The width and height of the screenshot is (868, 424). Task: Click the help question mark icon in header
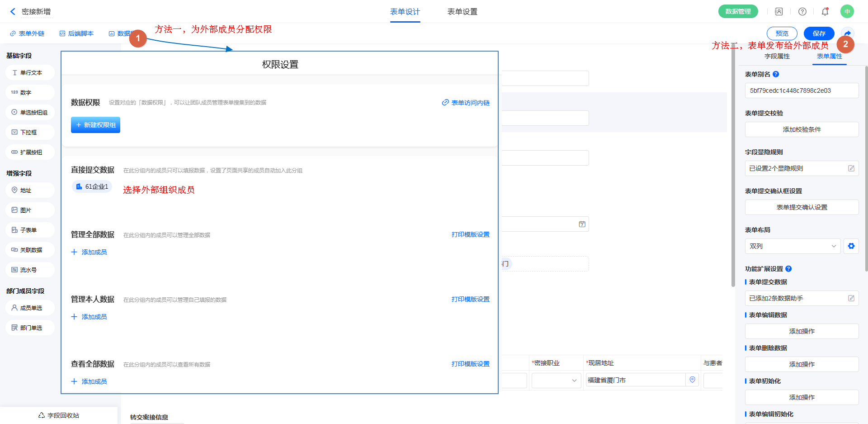pos(802,12)
